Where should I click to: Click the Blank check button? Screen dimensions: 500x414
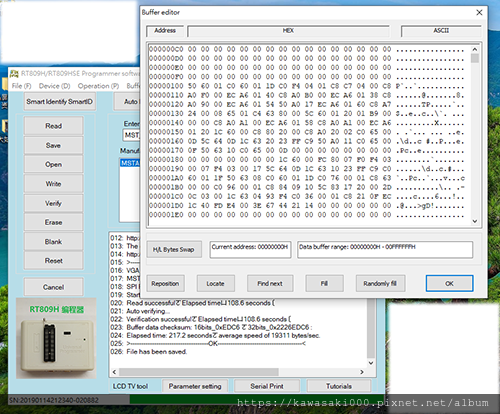(x=53, y=242)
